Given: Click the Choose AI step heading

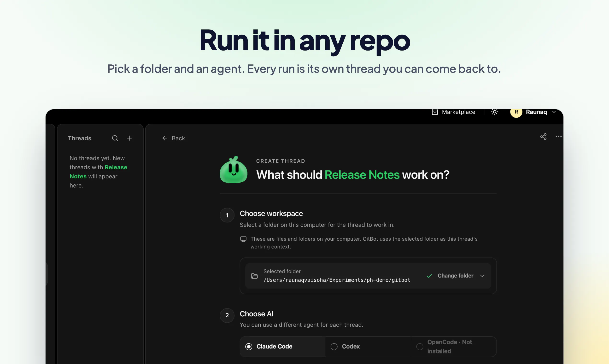Looking at the screenshot, I should click(257, 314).
